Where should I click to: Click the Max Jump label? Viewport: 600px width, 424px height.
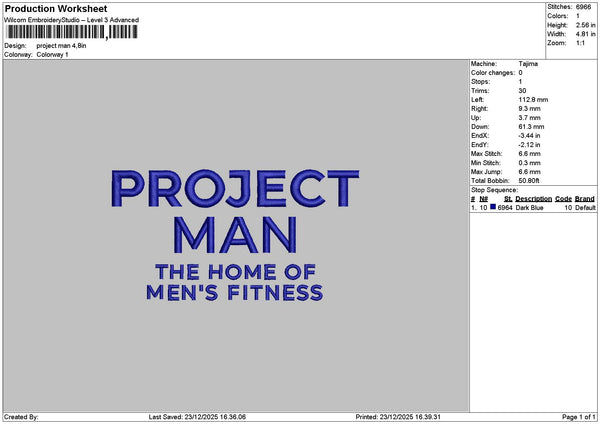pos(487,172)
